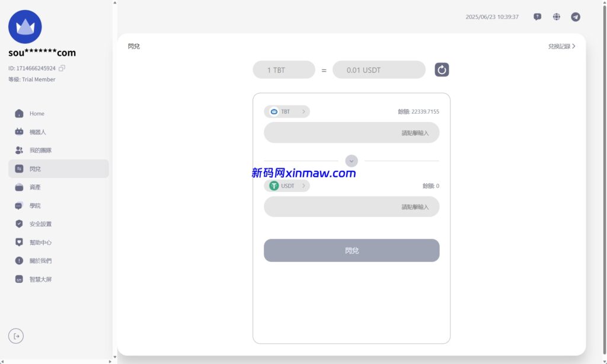Select the 我的團隊 team icon
This screenshot has height=364, width=607.
point(18,150)
